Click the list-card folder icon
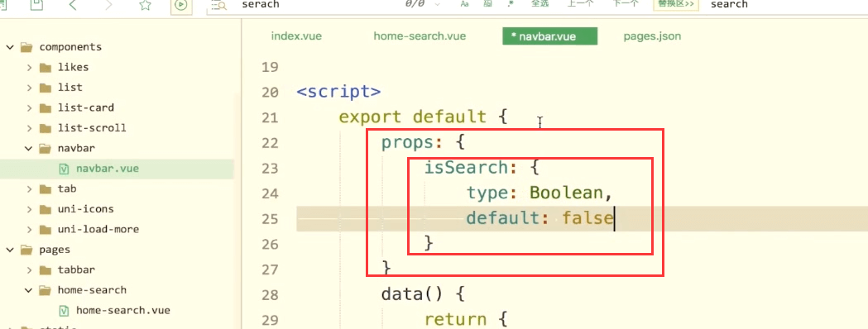The height and width of the screenshot is (329, 868). click(x=46, y=107)
